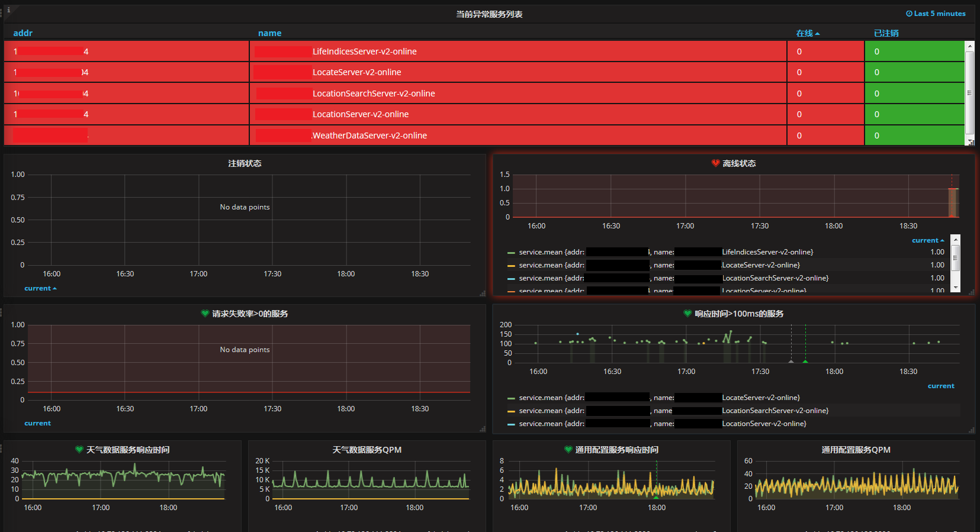Select the LifeIndicesServer-v2-online table row name

pos(365,51)
